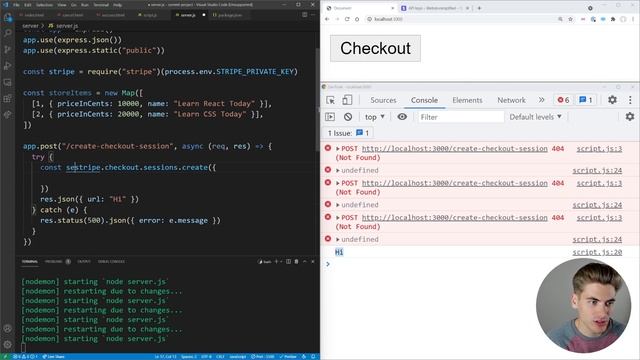640x360 pixels.
Task: Open Source Control in VS Code activity bar
Action: pyautogui.click(x=8, y=49)
